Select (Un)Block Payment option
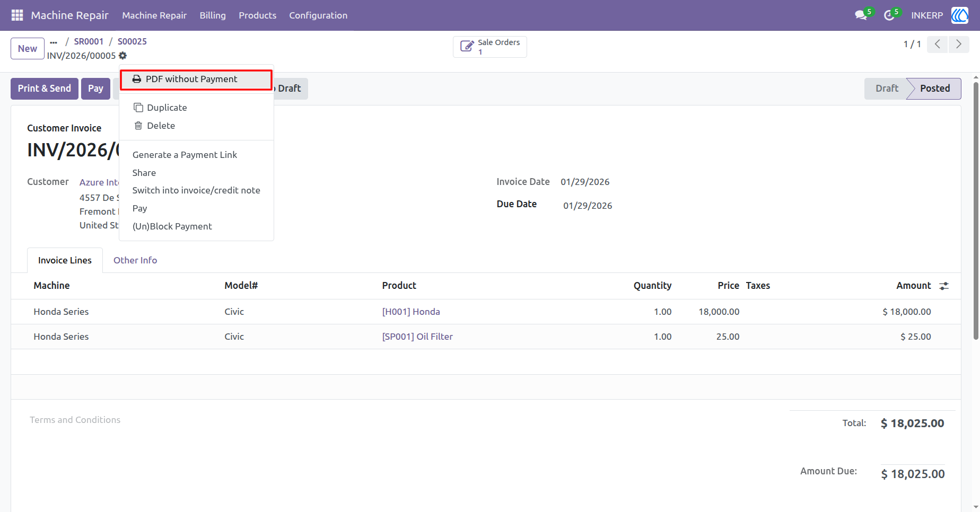 point(196,226)
